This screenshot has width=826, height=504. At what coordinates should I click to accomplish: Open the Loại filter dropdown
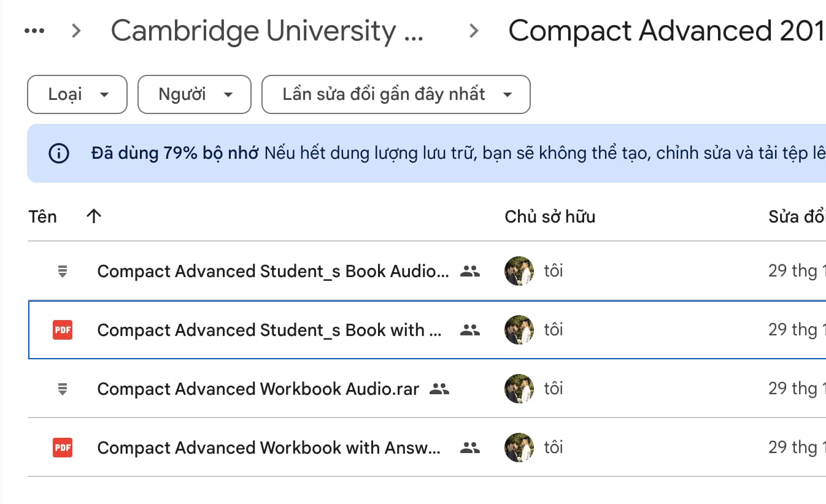coord(77,94)
